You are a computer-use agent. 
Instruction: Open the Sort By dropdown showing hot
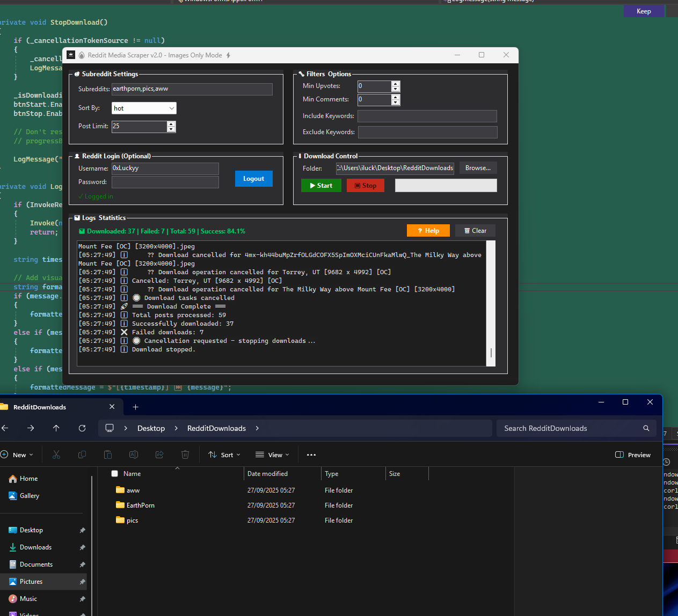coord(144,108)
